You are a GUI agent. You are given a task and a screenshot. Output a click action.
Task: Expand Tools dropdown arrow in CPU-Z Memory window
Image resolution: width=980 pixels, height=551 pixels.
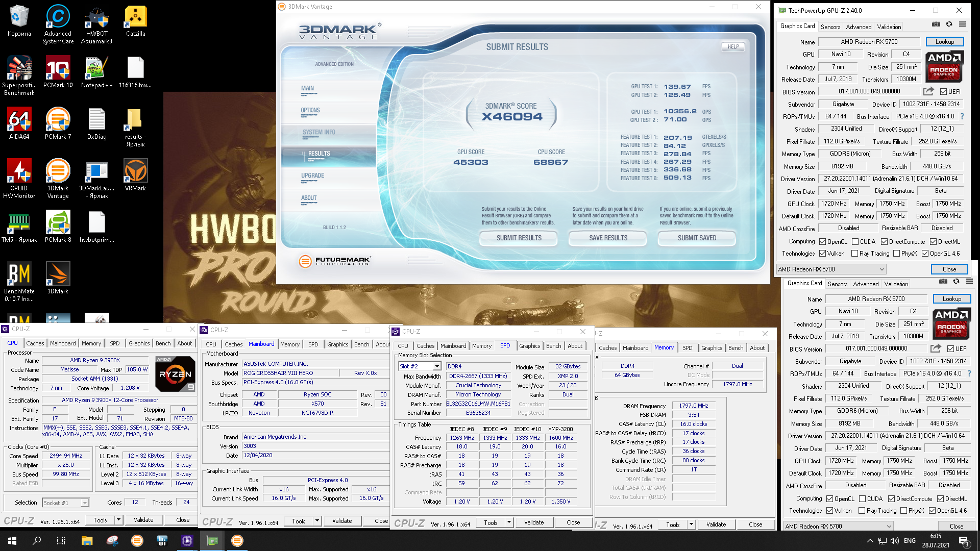click(x=691, y=524)
